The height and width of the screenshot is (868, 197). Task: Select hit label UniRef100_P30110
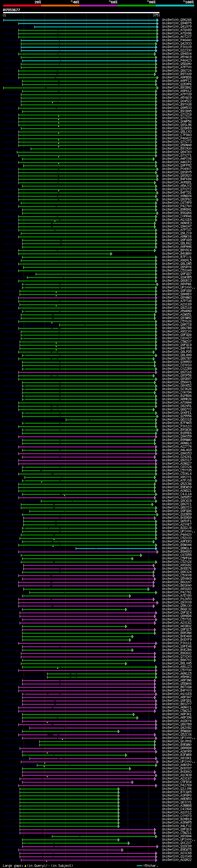(176, 426)
